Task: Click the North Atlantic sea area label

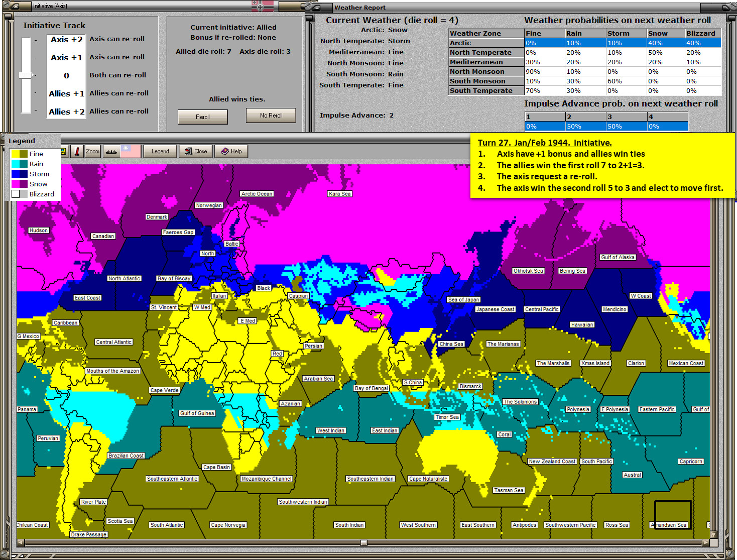Action: 125,278
